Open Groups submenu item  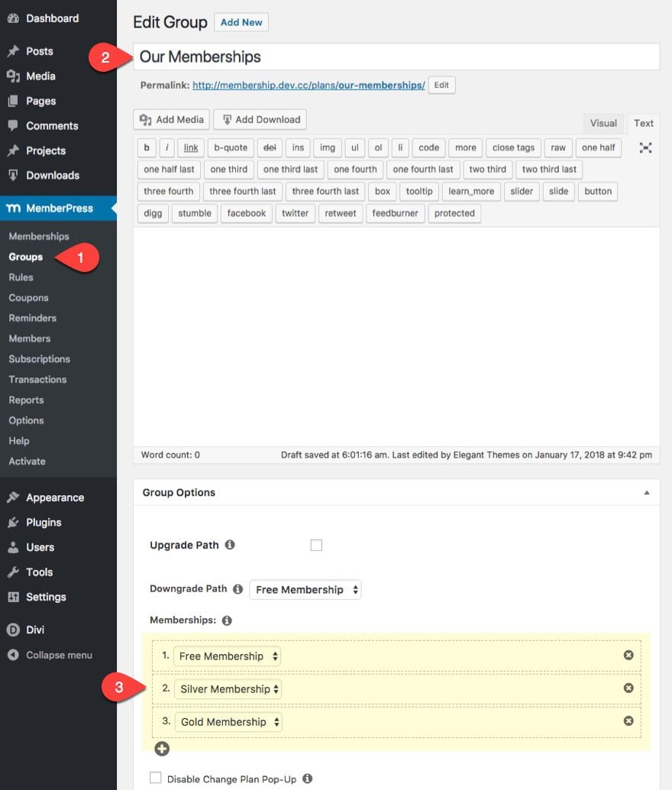(26, 257)
